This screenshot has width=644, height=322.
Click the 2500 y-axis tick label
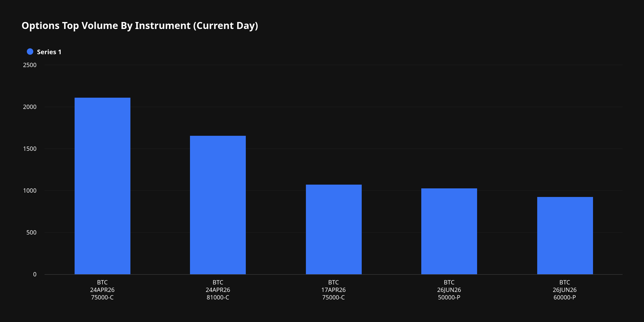(30, 65)
